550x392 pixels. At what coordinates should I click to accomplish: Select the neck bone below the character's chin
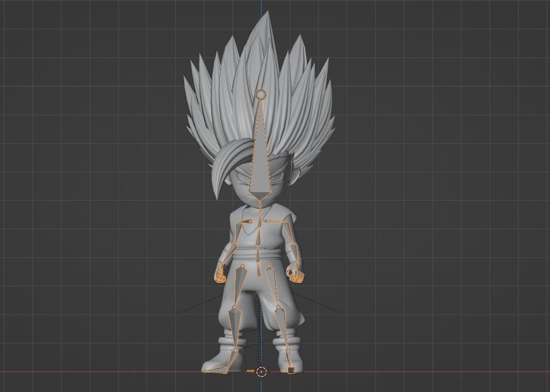(x=260, y=210)
